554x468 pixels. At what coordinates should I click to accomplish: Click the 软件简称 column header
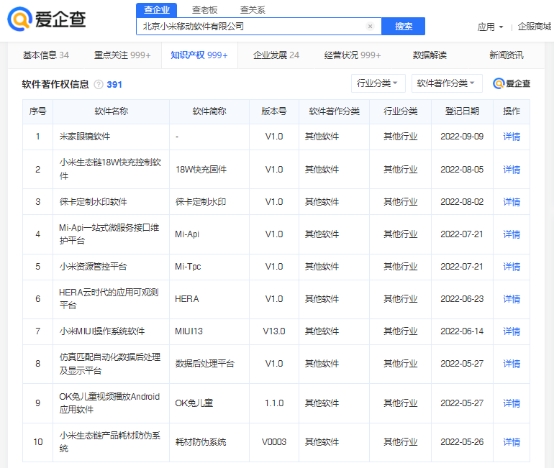(209, 112)
